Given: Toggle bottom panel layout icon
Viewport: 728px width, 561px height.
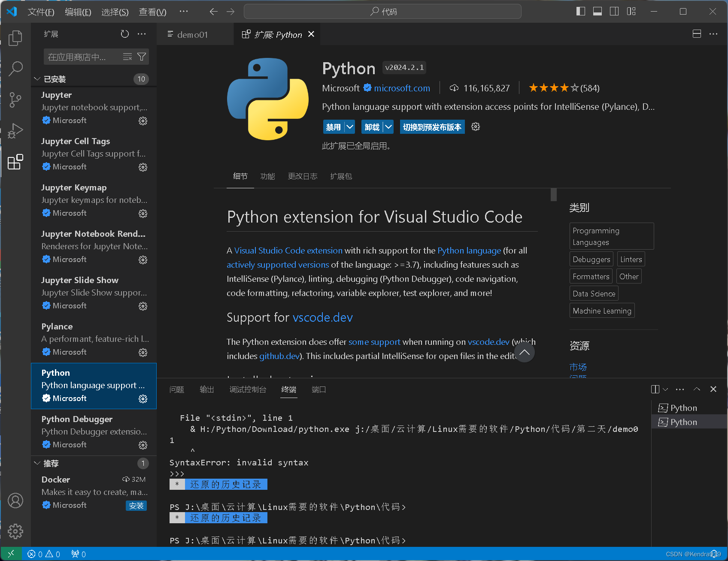Looking at the screenshot, I should pos(598,12).
